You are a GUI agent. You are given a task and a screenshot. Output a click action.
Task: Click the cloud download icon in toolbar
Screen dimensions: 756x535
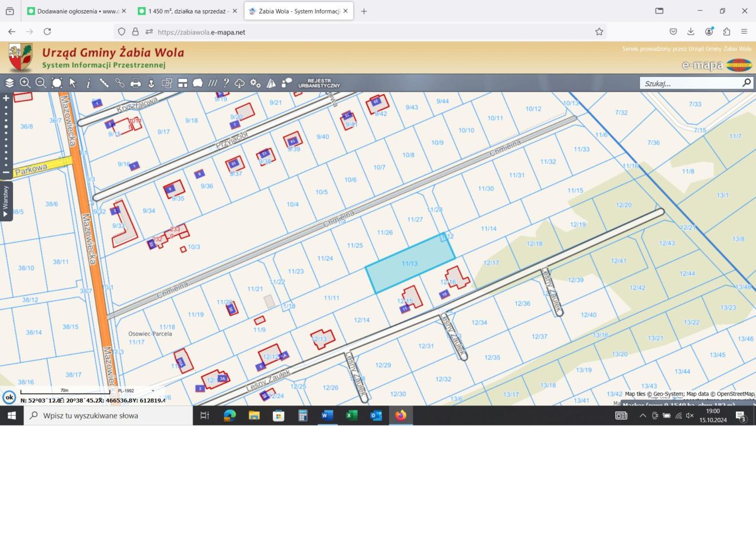tap(240, 83)
